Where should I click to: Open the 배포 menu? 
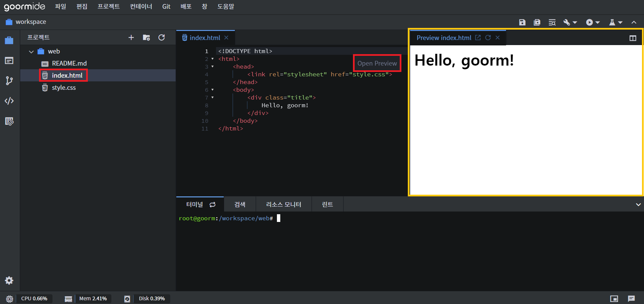(x=186, y=6)
